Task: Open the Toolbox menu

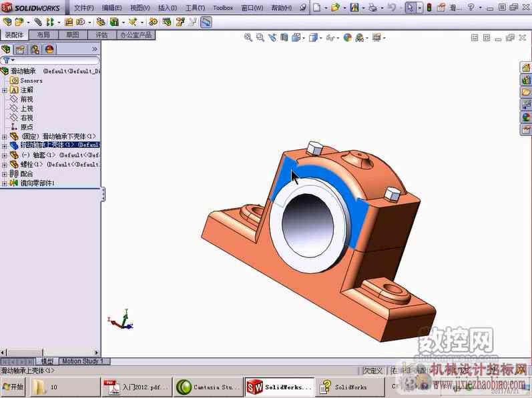Action: tap(223, 7)
